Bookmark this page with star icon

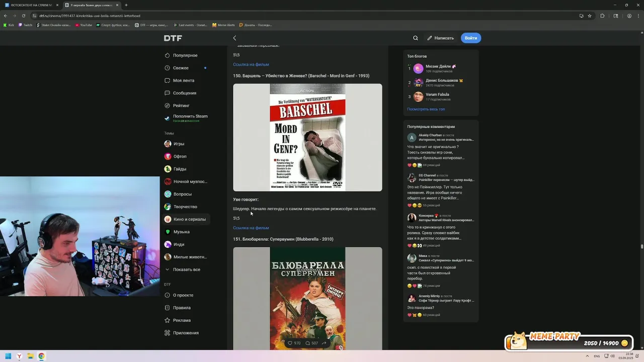(590, 16)
